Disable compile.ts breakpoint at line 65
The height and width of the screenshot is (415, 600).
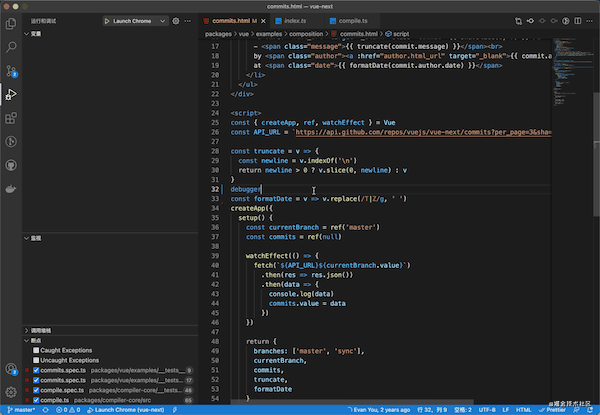[x=36, y=400]
